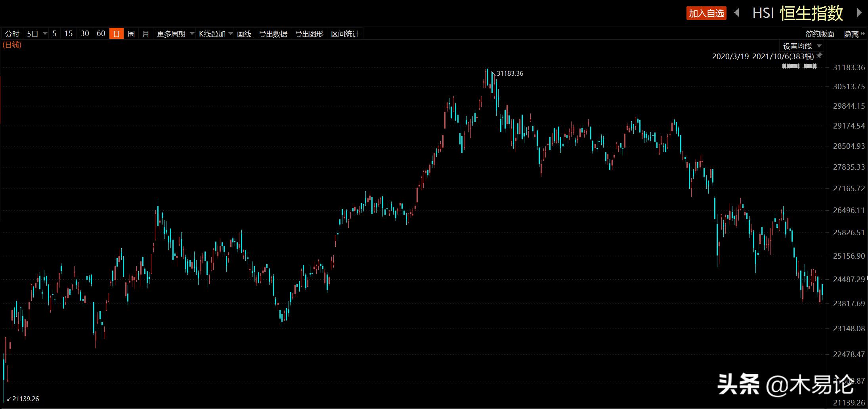The width and height of the screenshot is (868, 409).
Task: Click 导出图形 to export chart image
Action: coord(309,34)
